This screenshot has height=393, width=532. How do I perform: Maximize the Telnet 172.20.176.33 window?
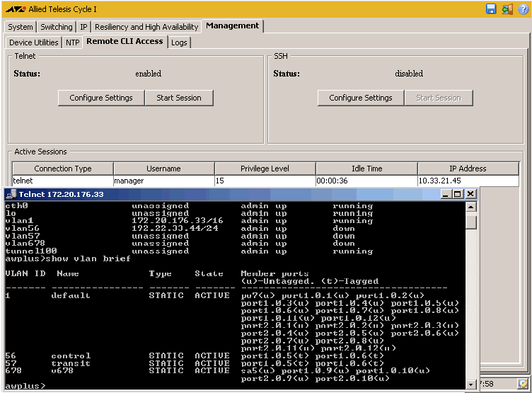click(458, 194)
